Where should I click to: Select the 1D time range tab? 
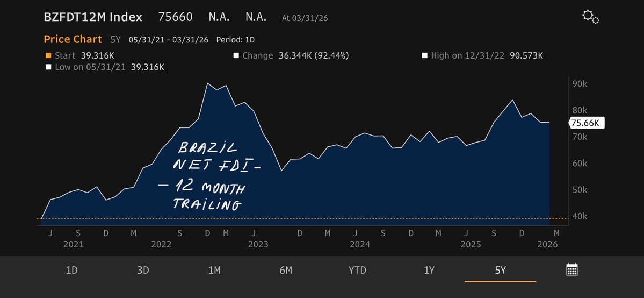tap(72, 271)
